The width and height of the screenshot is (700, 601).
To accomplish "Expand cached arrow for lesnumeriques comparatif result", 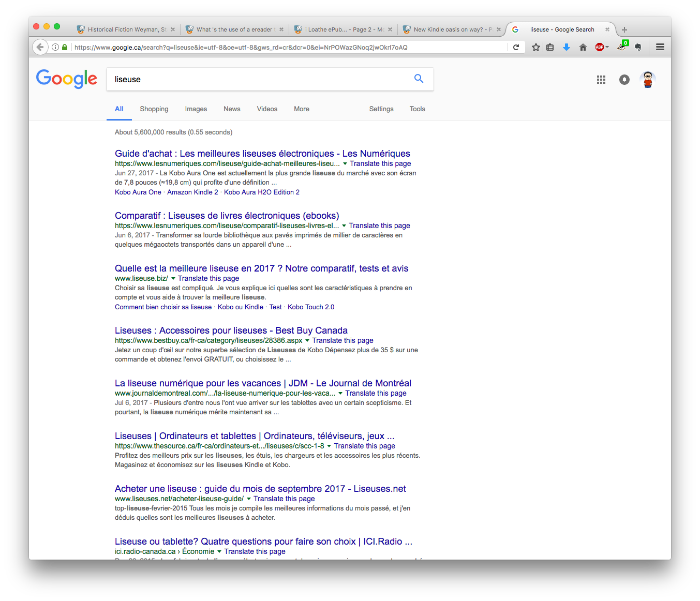I will pyautogui.click(x=344, y=226).
